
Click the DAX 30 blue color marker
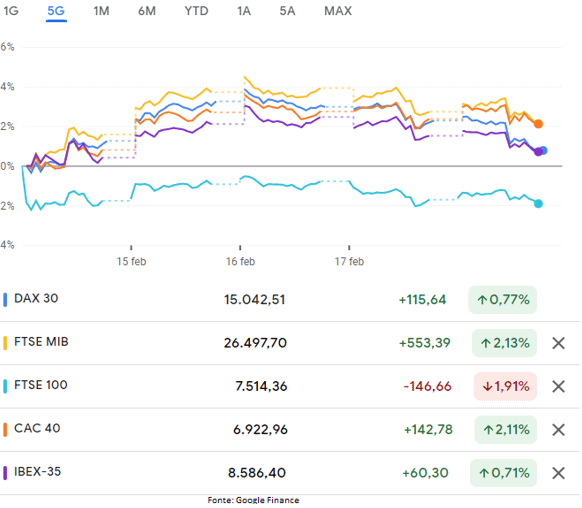click(x=5, y=300)
